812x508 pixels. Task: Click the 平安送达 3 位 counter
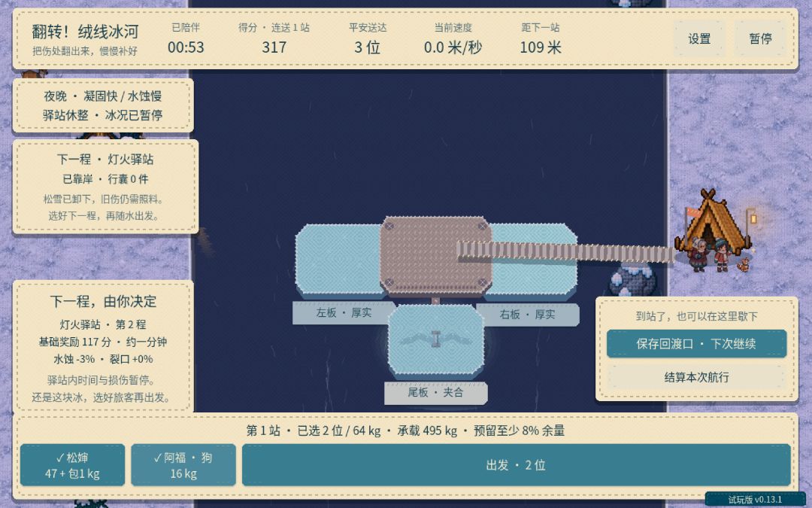[x=368, y=39]
